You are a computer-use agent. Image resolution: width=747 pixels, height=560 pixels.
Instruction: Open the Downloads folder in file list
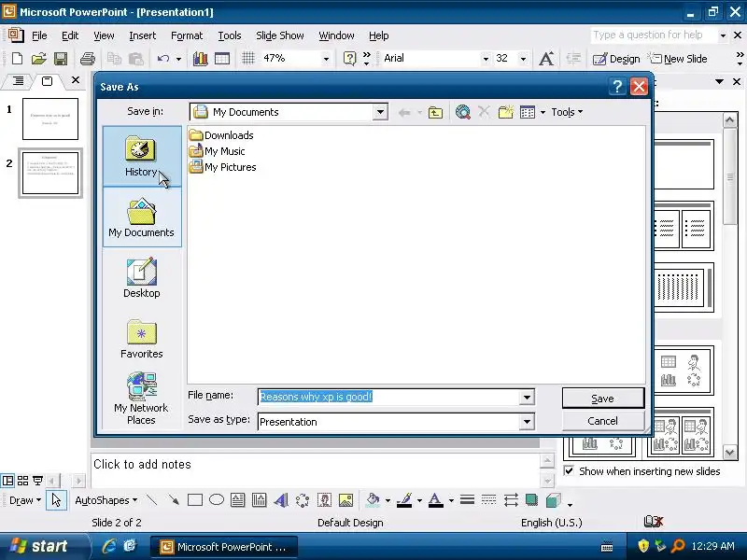[x=221, y=135]
